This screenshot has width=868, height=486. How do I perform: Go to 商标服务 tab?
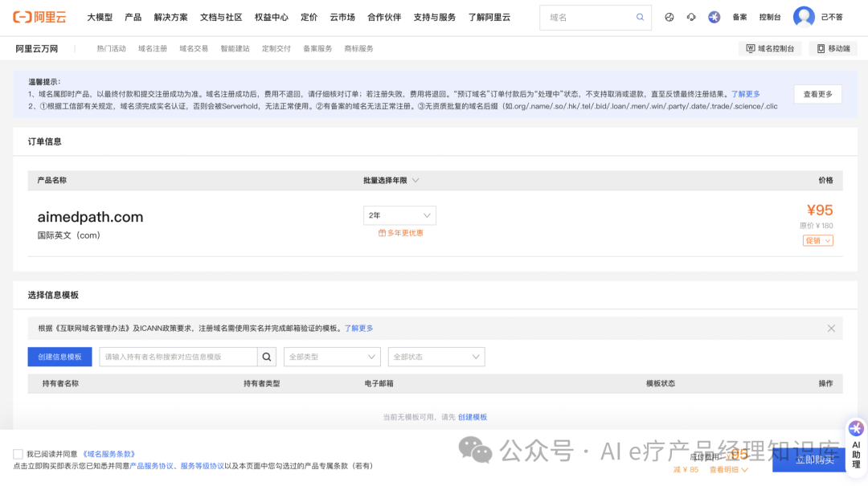[358, 49]
